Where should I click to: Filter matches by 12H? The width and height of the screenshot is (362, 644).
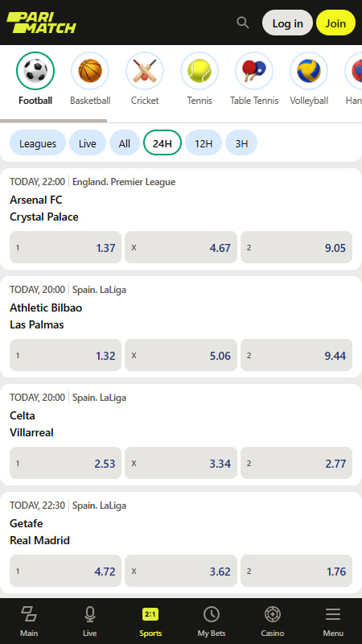click(x=204, y=142)
